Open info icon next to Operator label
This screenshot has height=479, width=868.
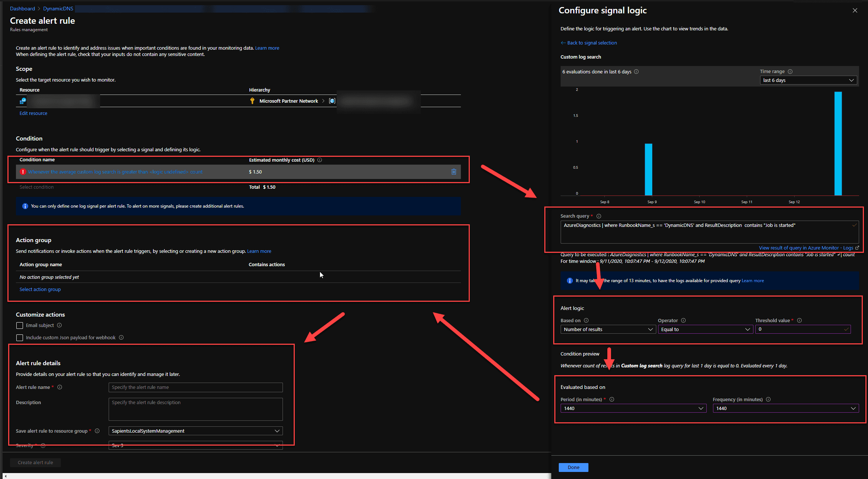[683, 320]
